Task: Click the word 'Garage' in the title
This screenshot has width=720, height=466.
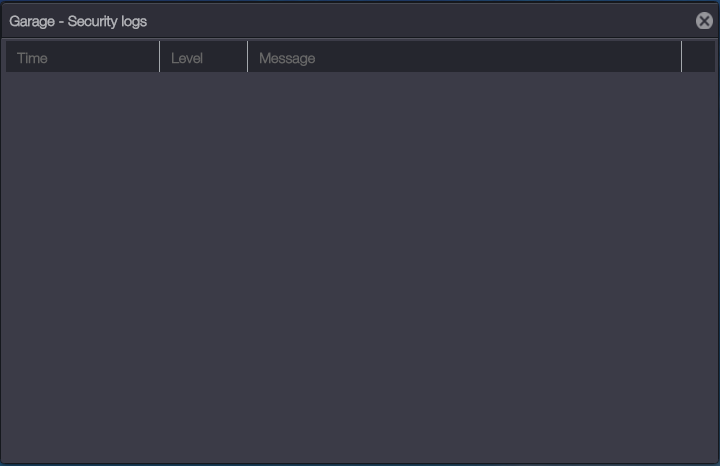Action: pos(32,21)
